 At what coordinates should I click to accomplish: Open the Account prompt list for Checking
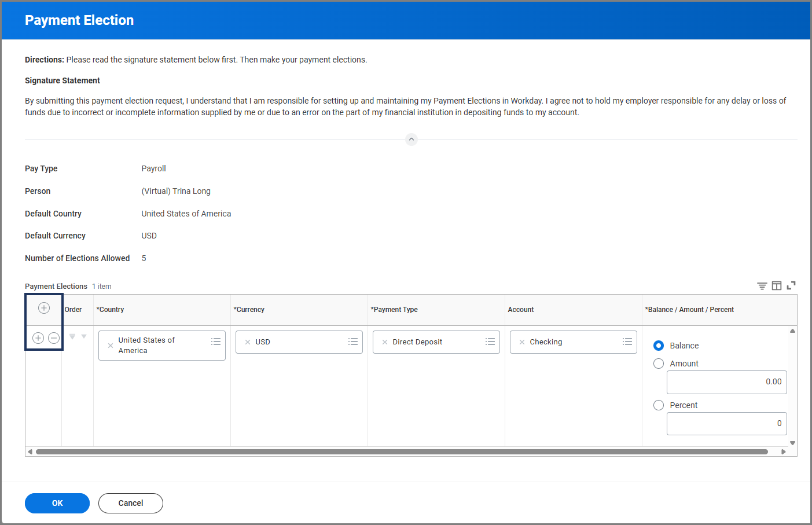(x=627, y=342)
